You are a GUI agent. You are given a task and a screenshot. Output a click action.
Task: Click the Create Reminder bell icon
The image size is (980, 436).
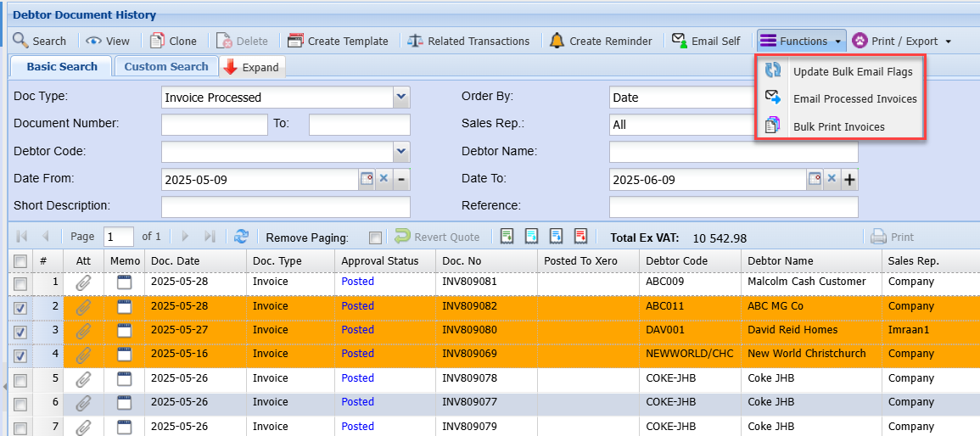(557, 41)
